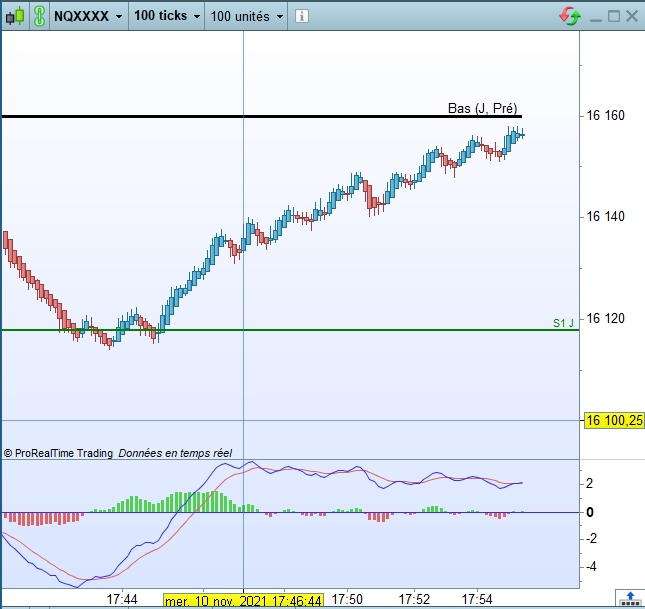The image size is (645, 609).
Task: Minimize the chart window
Action: click(x=596, y=19)
